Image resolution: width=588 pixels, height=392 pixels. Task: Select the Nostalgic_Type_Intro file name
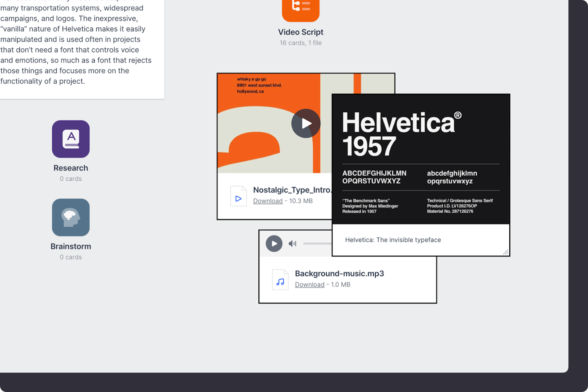[x=292, y=190]
